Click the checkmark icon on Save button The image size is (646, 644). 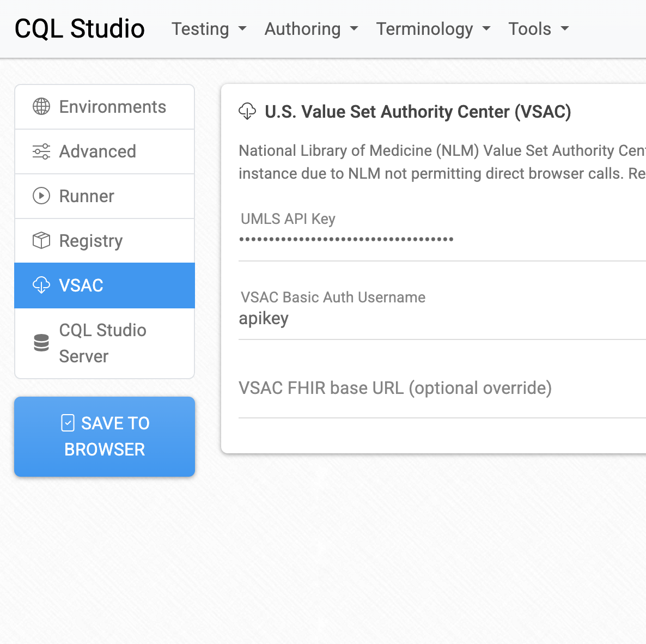click(x=68, y=423)
